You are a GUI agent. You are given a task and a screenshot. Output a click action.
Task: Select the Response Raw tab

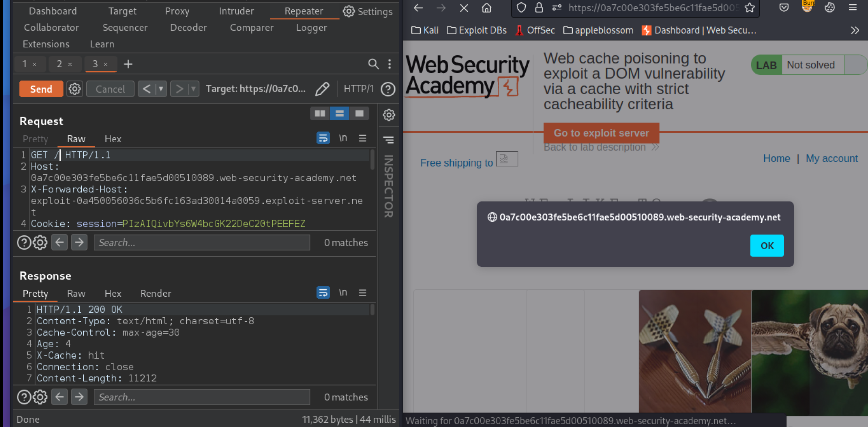(76, 294)
